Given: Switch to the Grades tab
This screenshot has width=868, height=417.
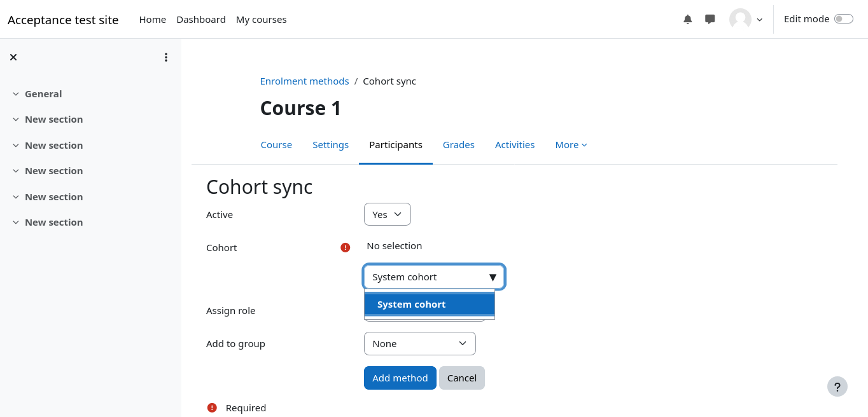Looking at the screenshot, I should pos(458,145).
